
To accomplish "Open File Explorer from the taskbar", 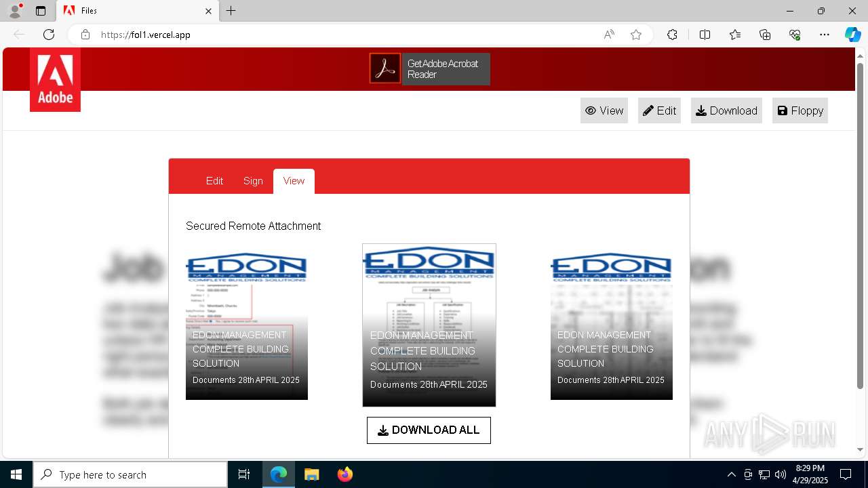I will [x=312, y=474].
